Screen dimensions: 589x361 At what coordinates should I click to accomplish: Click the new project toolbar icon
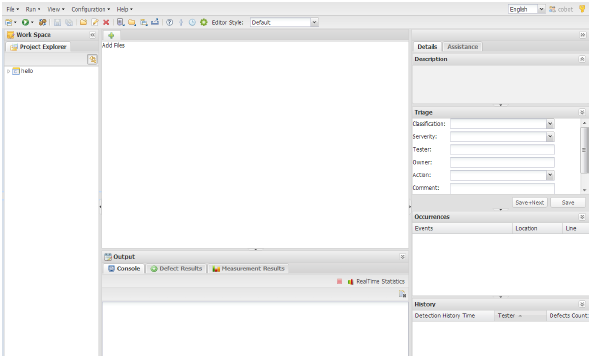click(x=8, y=23)
